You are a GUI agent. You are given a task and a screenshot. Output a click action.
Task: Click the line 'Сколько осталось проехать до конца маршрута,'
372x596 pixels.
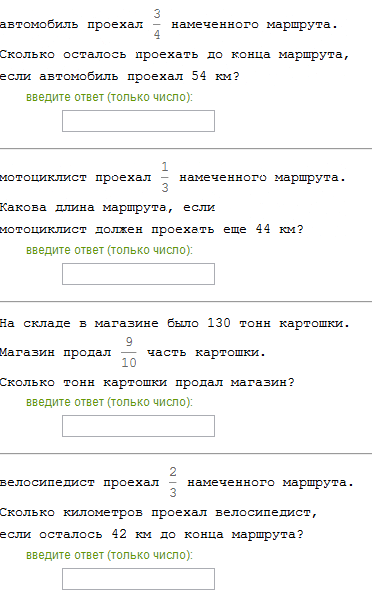click(x=174, y=55)
